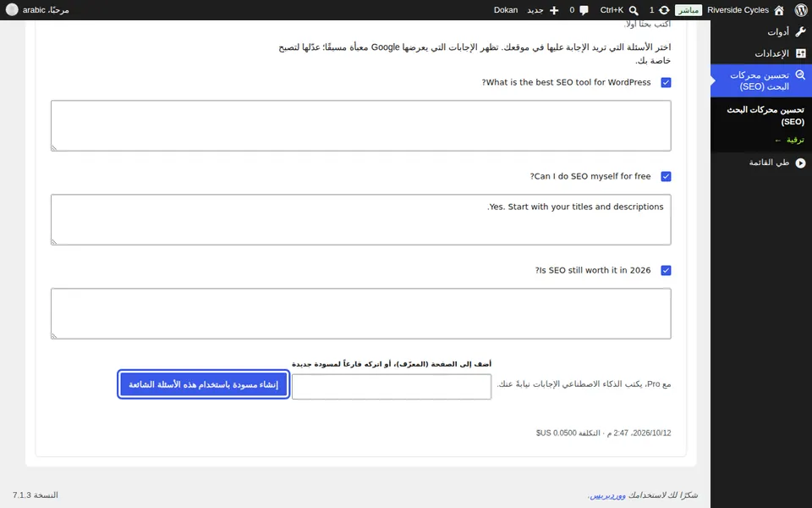Click the answer box for 'Is SEO still worth it'
Screen dimensions: 812x508
(361, 313)
